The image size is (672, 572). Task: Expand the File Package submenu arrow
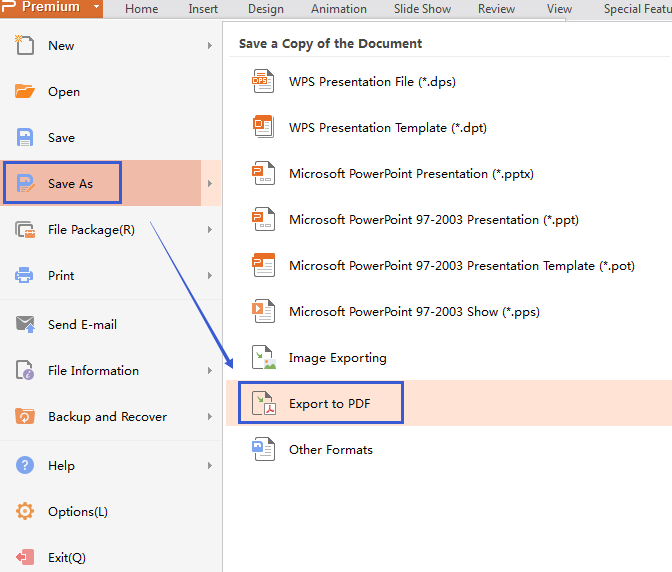210,230
